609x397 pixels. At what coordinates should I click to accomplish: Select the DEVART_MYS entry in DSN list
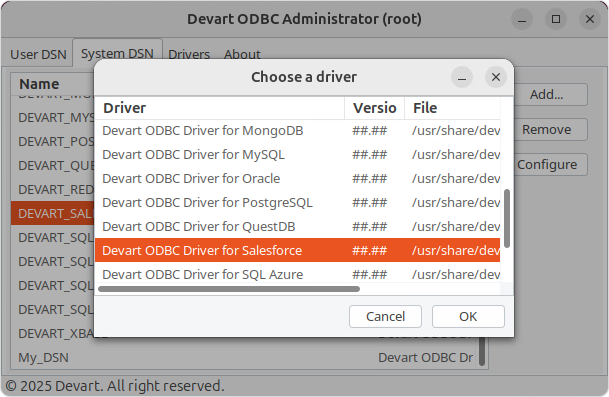point(53,118)
